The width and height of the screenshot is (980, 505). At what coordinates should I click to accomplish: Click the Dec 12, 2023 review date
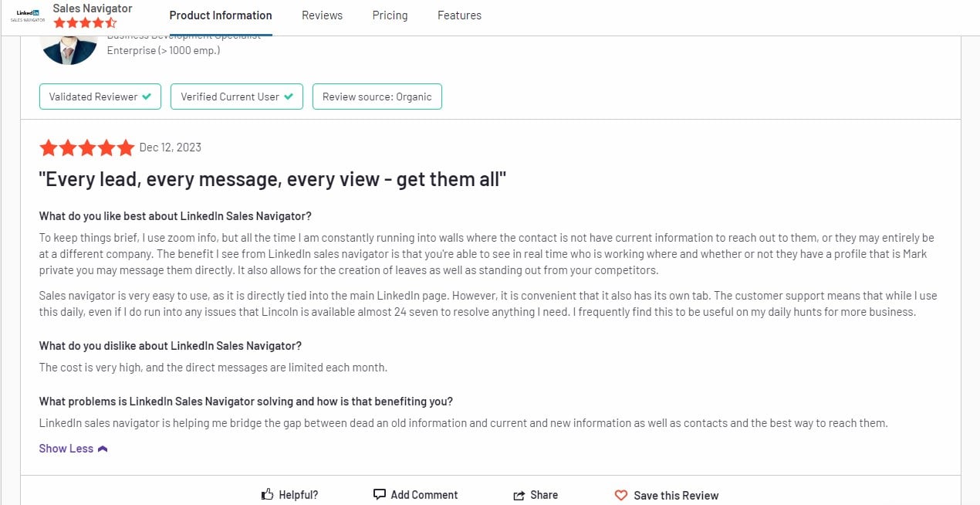170,147
